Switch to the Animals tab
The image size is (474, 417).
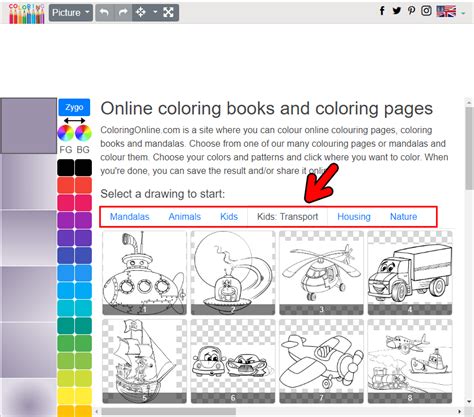tap(185, 217)
